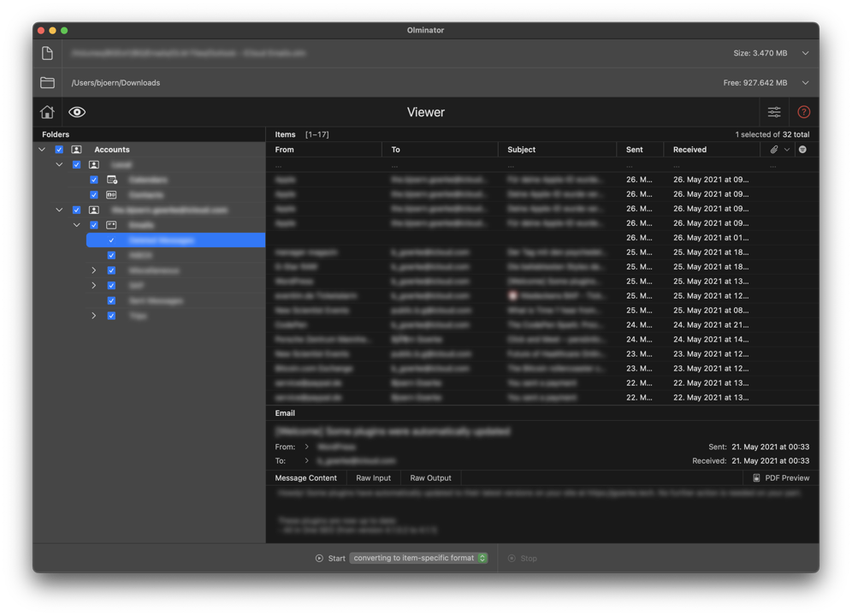
Task: Sort by the Sent column header
Action: coord(640,150)
